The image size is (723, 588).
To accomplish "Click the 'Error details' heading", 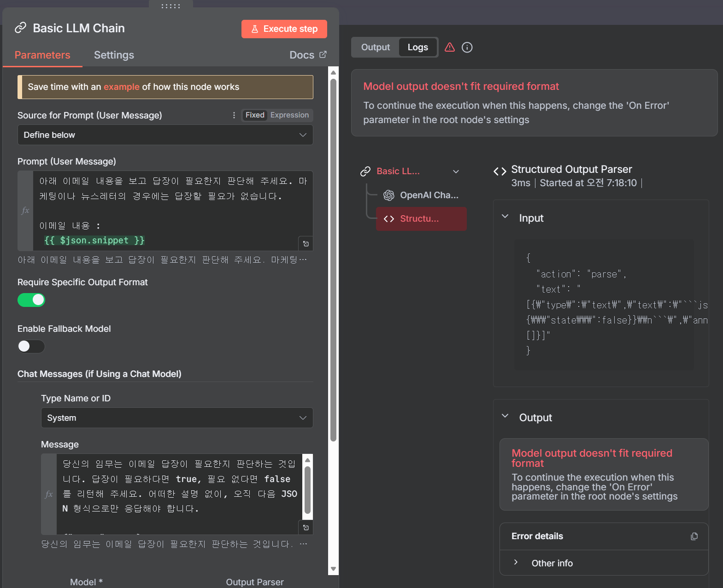I will click(537, 536).
